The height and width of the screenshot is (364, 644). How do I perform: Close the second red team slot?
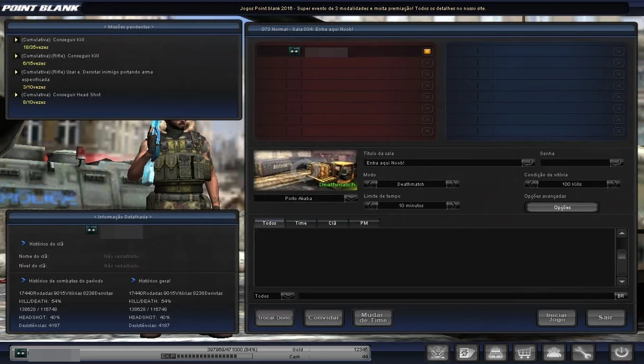tap(427, 63)
